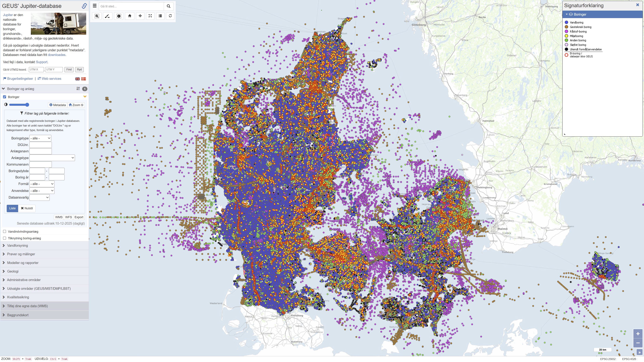Open the legend list icon in toolbar

coord(160,16)
